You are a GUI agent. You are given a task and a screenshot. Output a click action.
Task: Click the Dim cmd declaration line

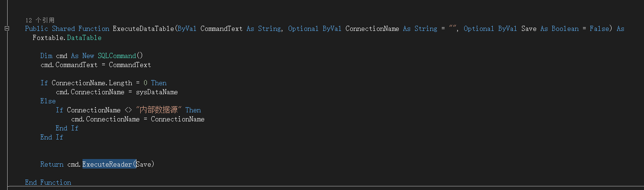coord(92,56)
